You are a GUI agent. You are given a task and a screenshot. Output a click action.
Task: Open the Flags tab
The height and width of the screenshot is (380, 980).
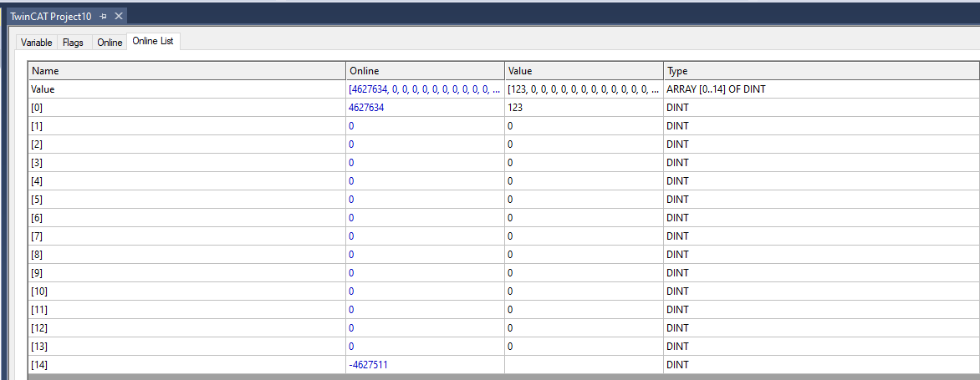click(73, 43)
